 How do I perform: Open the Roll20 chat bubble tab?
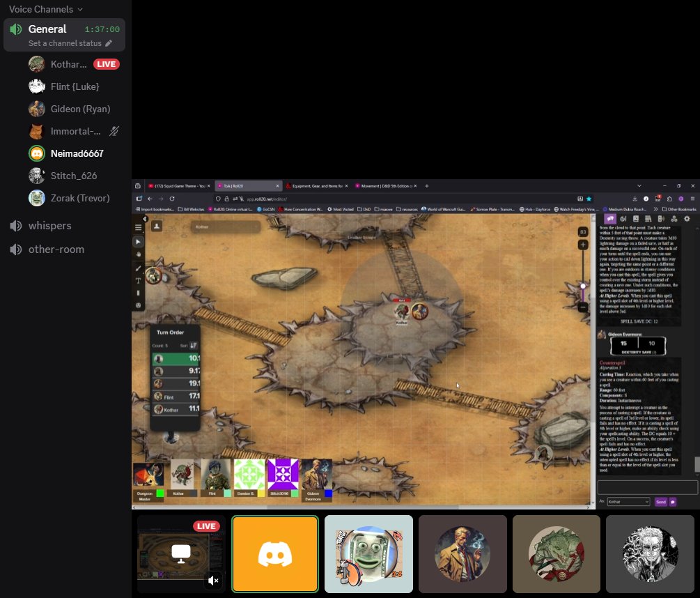coord(610,218)
